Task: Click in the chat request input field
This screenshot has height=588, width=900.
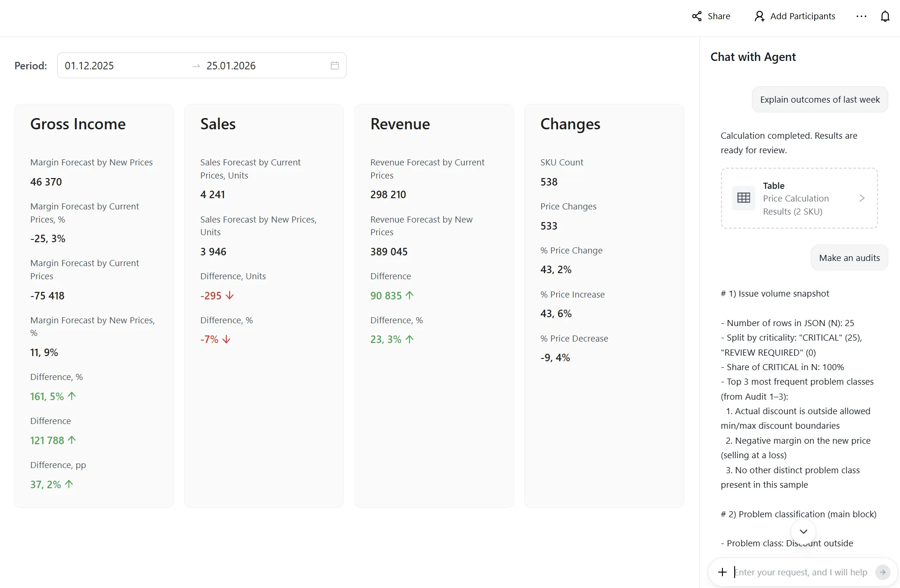Action: click(801, 572)
